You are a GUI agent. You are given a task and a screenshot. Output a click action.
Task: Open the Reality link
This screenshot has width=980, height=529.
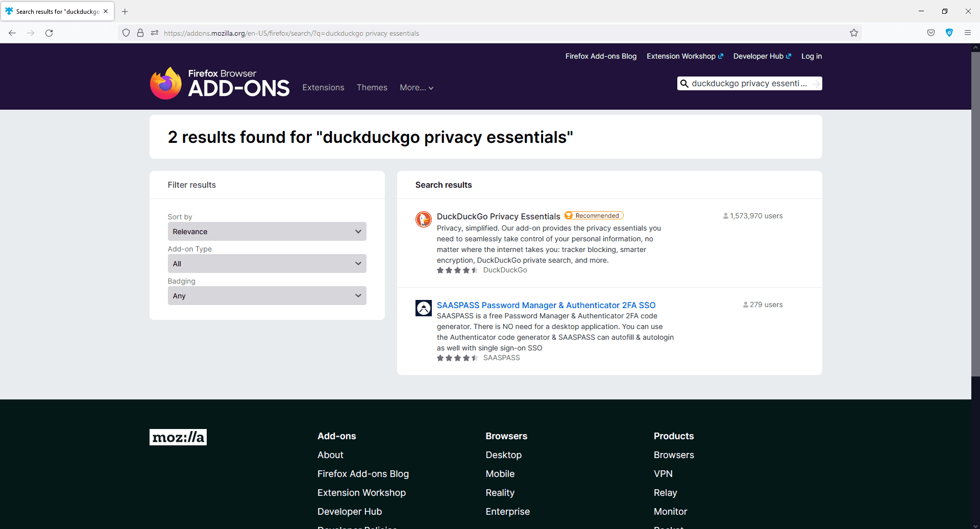[x=500, y=493]
